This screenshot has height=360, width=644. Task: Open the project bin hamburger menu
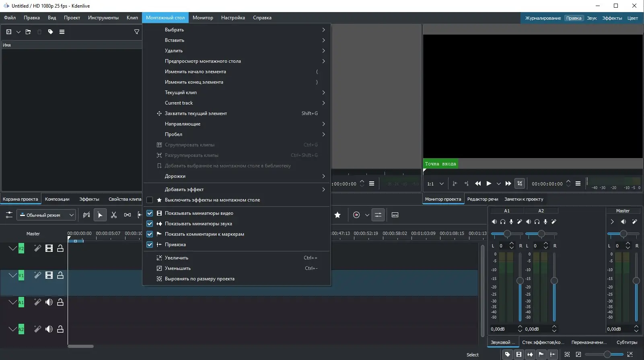pos(62,32)
